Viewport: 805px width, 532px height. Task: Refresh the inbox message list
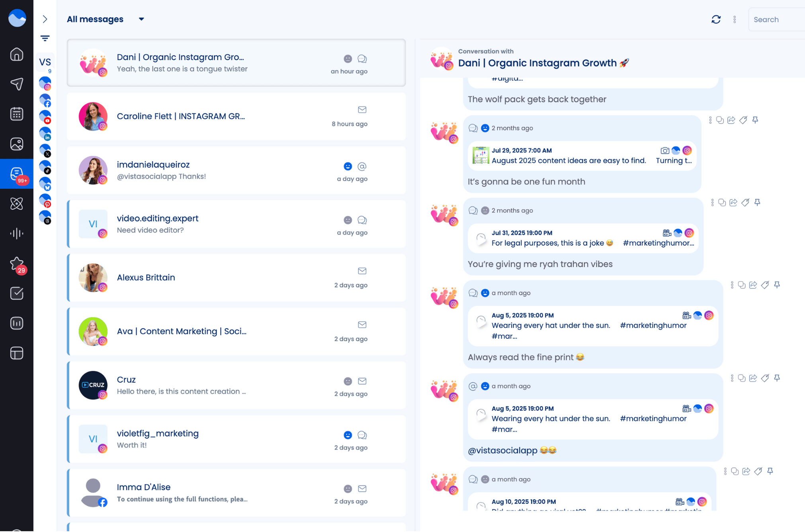(716, 19)
